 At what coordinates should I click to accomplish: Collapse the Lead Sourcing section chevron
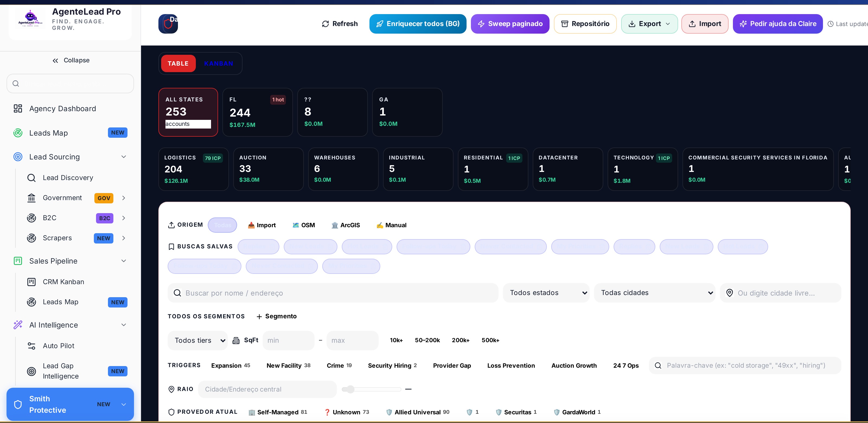pos(124,157)
